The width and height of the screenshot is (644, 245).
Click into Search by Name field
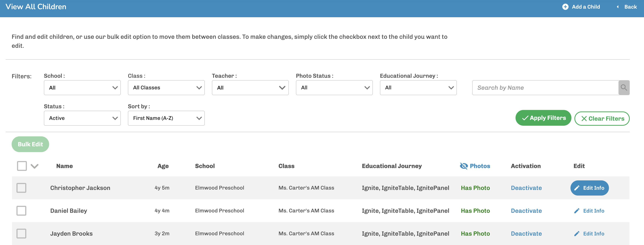coord(545,88)
